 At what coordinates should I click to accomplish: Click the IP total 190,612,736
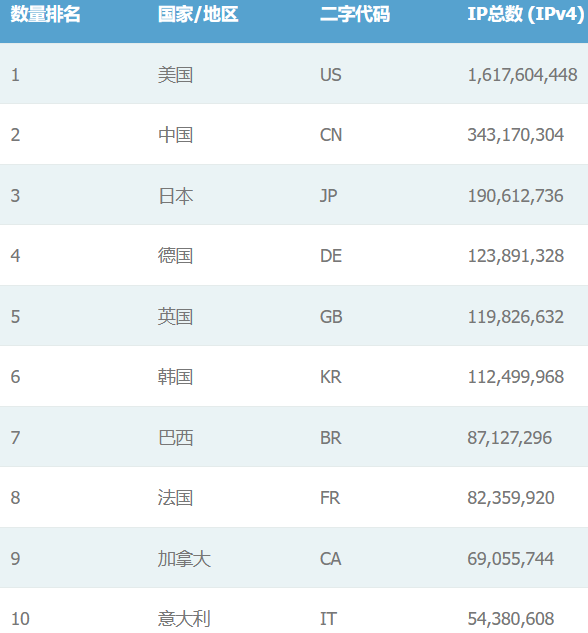point(515,196)
